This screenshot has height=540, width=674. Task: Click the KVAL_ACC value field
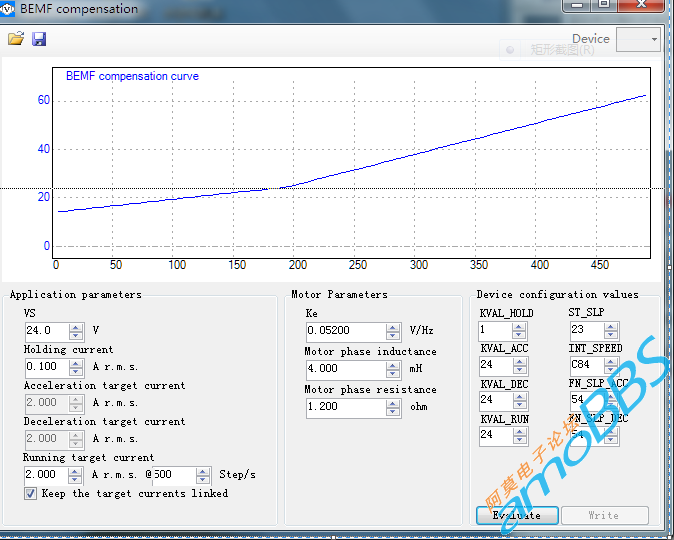click(496, 365)
